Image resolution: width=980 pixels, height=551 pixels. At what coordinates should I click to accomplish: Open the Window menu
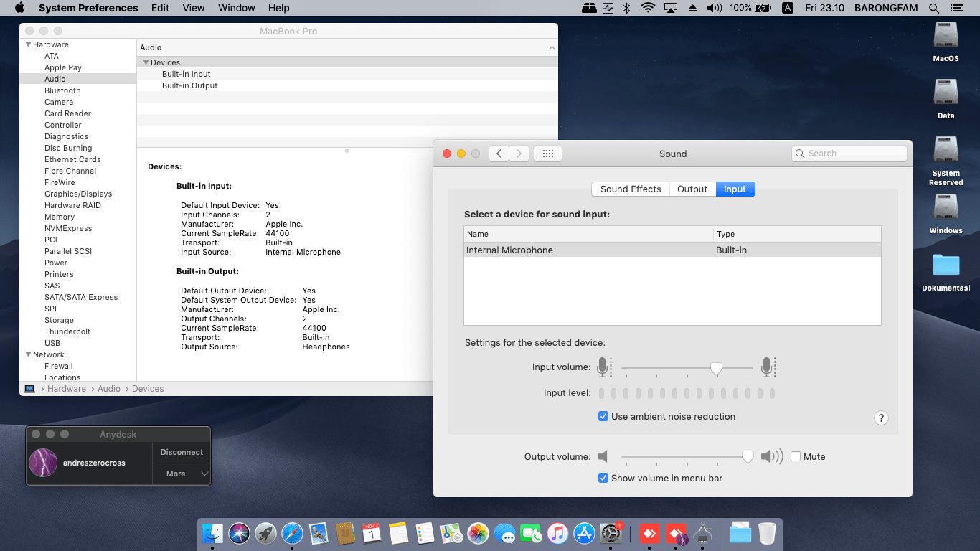(x=236, y=8)
